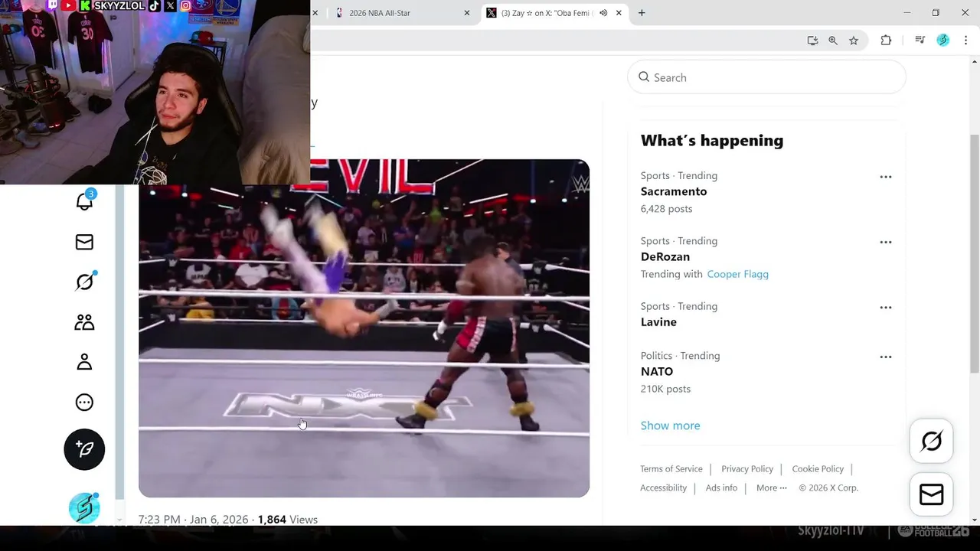Image resolution: width=980 pixels, height=551 pixels.
Task: Click the compose Post button
Action: pyautogui.click(x=84, y=449)
